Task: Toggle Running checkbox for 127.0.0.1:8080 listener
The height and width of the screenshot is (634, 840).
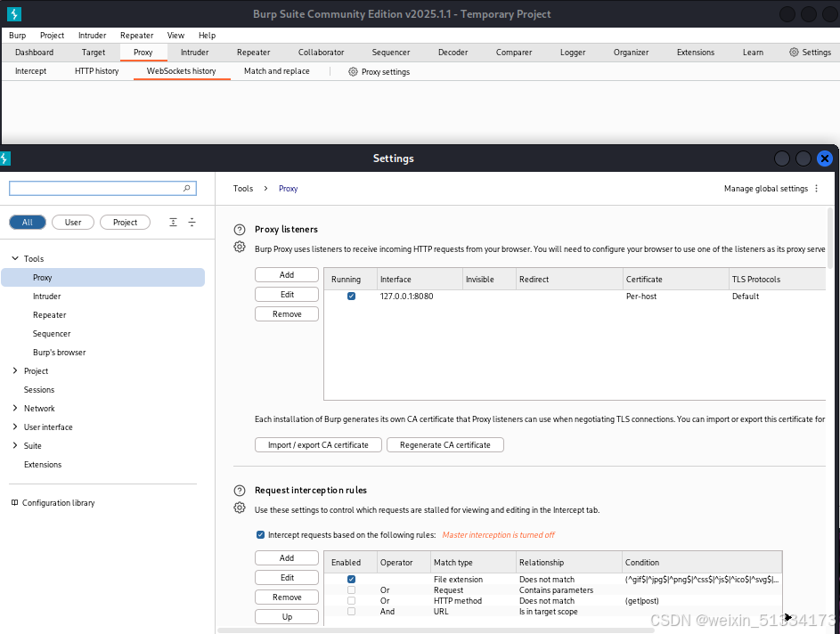Action: pyautogui.click(x=352, y=297)
